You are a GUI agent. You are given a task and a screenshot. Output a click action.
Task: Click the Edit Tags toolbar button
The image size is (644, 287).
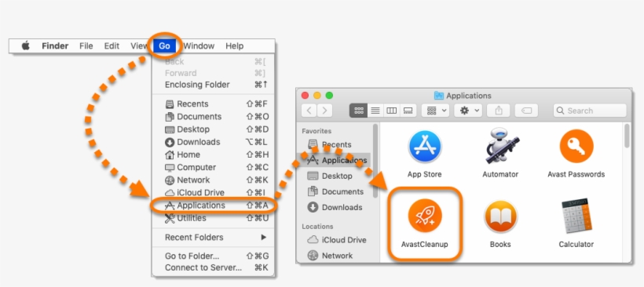526,111
